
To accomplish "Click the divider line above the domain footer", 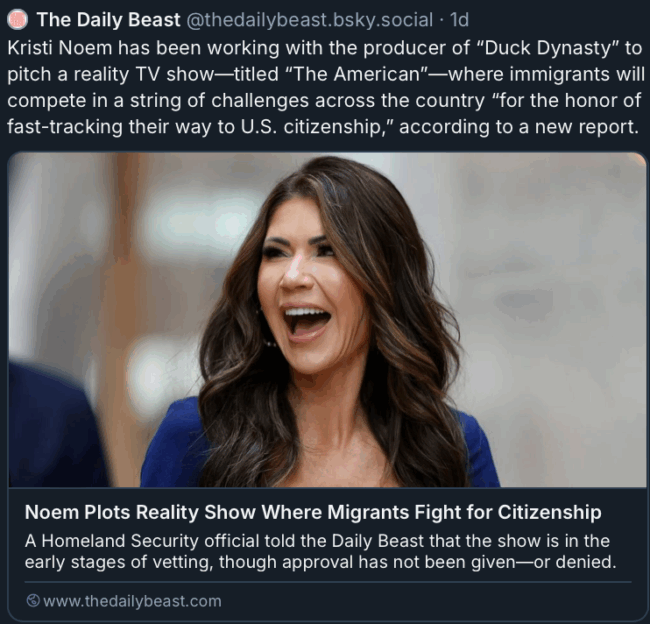I will pos(327,582).
